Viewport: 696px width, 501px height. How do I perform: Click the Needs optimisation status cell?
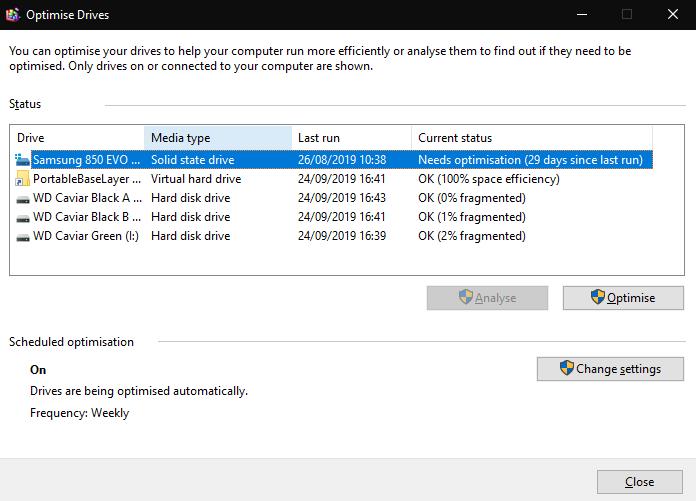click(x=530, y=160)
